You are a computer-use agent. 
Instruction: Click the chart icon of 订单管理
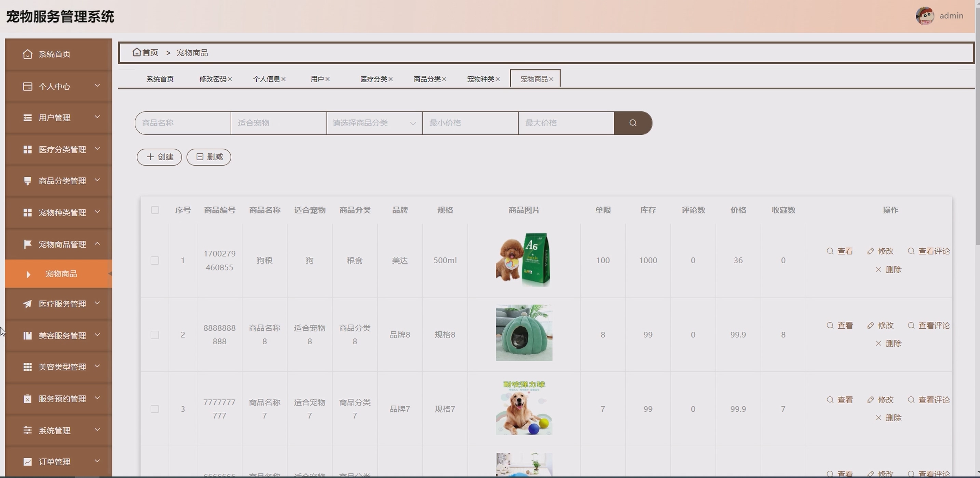click(x=27, y=462)
